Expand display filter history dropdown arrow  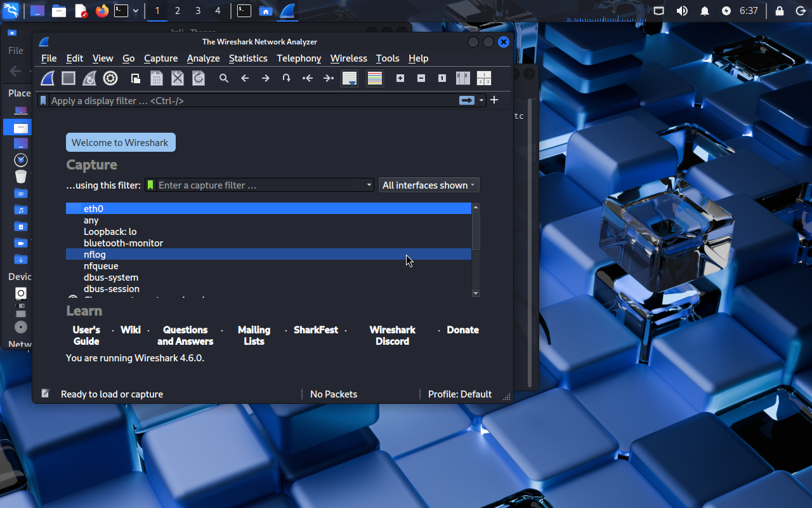coord(481,100)
